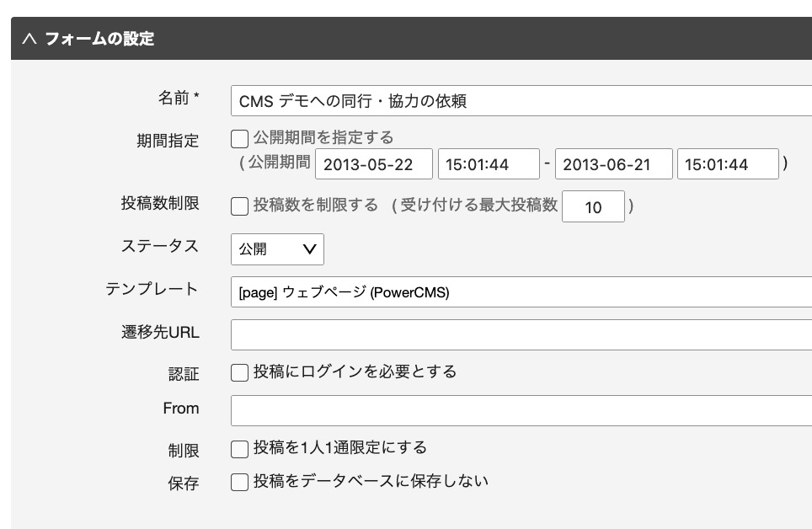Check 投稿を1人1通限定にする
Screen dimensions: 812x529
tap(239, 449)
